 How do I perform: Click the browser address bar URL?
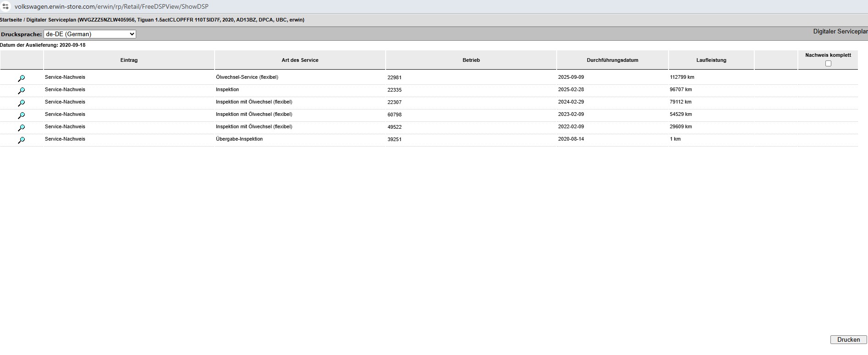[111, 6]
